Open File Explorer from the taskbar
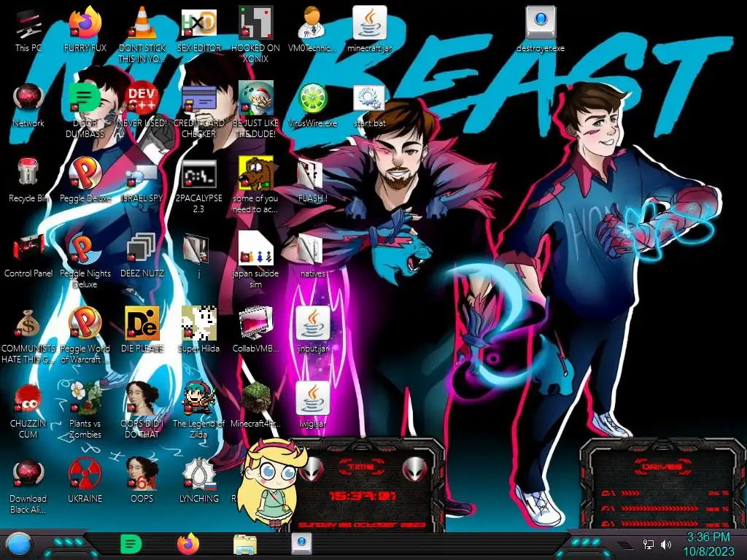The width and height of the screenshot is (747, 560). pos(245,544)
